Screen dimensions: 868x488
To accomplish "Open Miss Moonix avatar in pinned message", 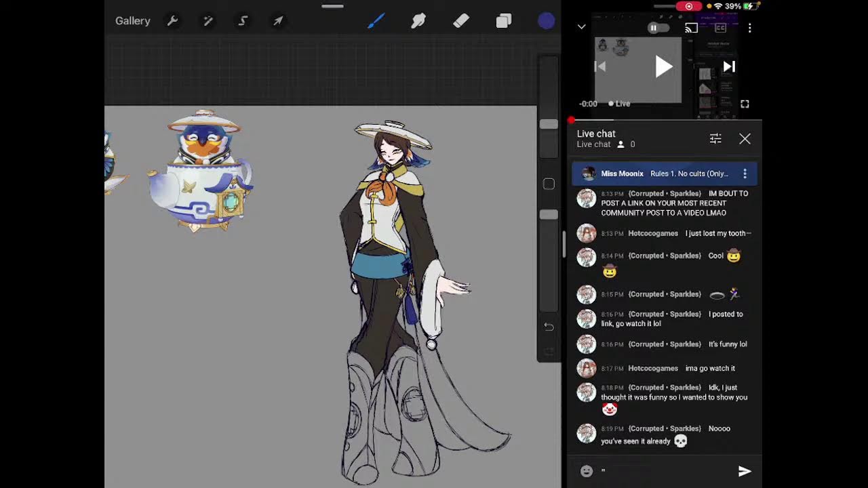I will point(589,174).
